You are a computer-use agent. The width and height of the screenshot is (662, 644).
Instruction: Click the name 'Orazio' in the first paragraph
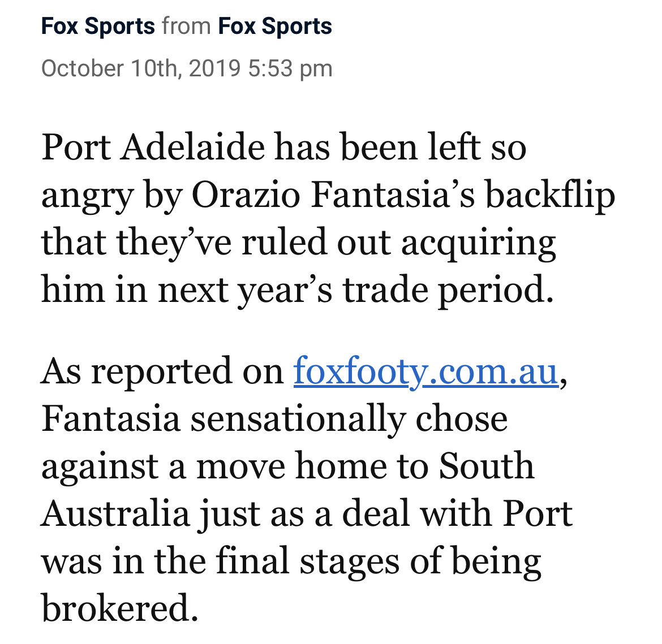tap(246, 195)
